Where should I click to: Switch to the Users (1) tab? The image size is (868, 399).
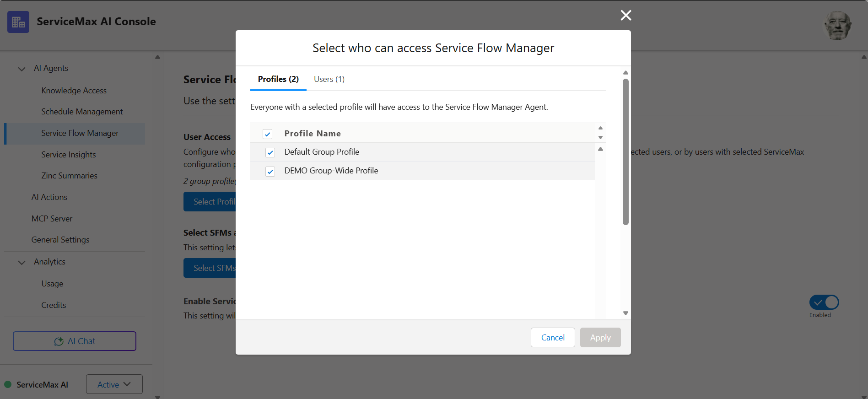click(329, 79)
